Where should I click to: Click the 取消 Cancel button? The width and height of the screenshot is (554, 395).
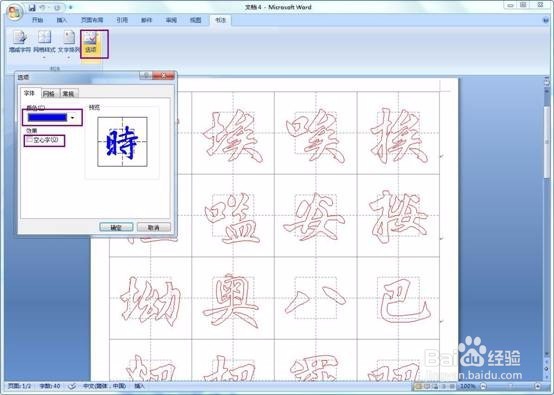point(154,228)
